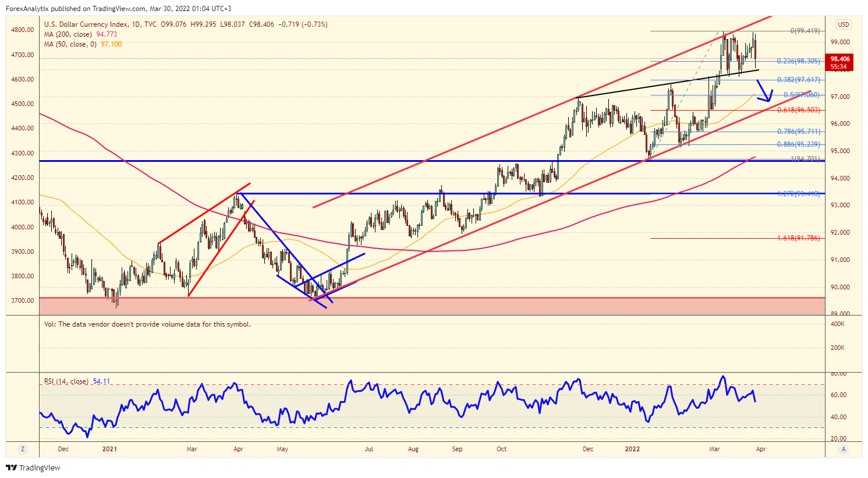Click the close value C98.406 in legend
This screenshot has height=478, width=868.
(261, 24)
